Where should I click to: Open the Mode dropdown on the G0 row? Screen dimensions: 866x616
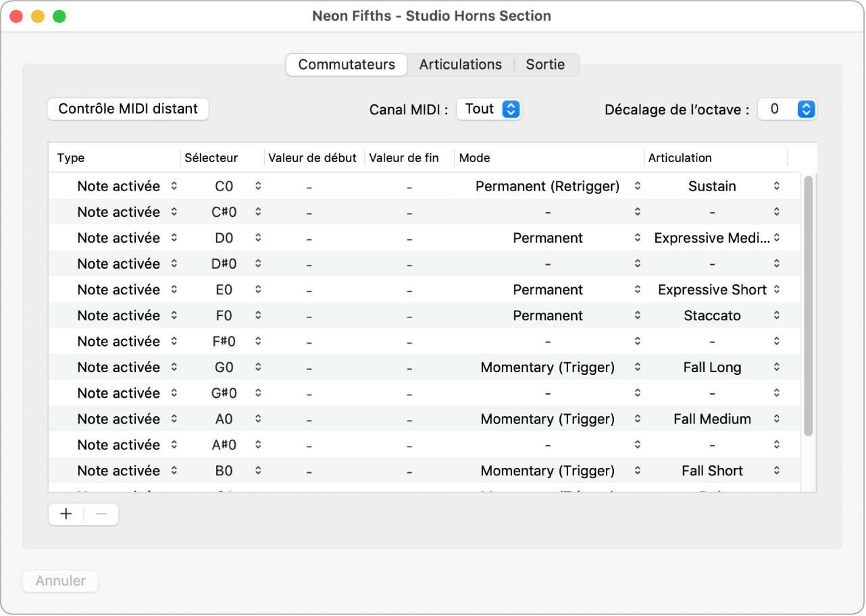point(637,367)
